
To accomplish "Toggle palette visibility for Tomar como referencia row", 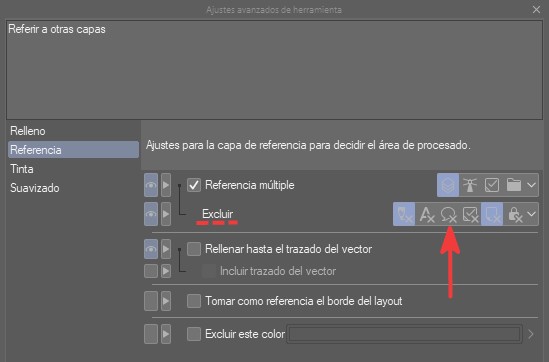I will (151, 301).
